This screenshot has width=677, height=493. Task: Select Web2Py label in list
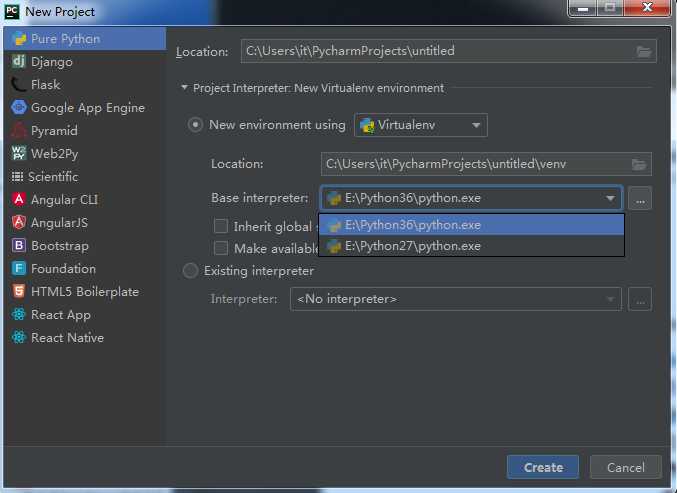click(x=54, y=153)
